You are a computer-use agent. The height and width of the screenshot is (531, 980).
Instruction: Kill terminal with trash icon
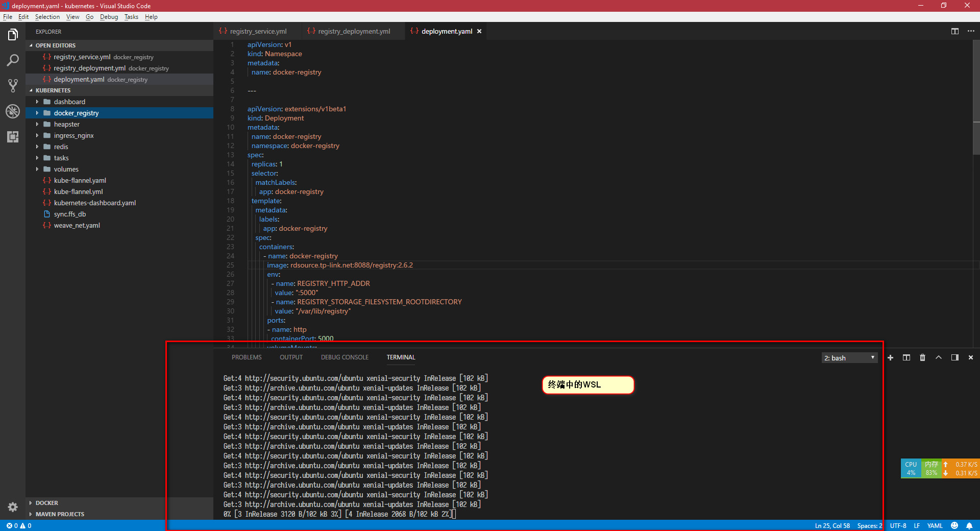click(922, 357)
